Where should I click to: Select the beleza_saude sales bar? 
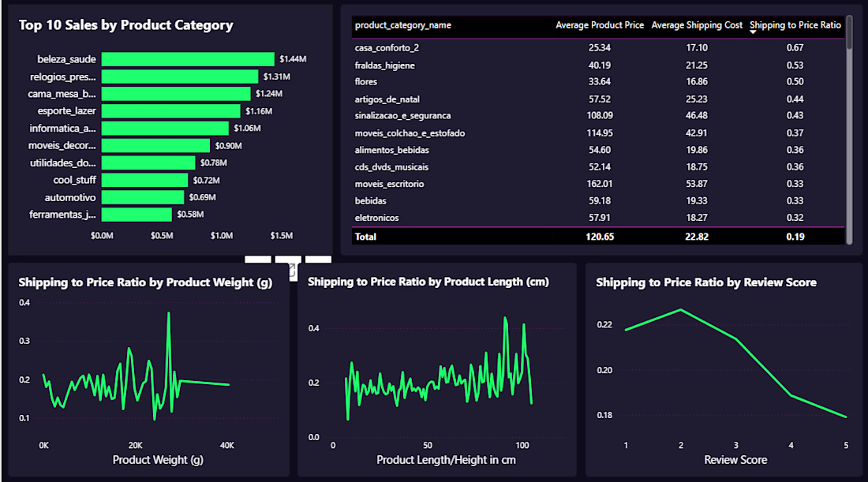(188, 59)
